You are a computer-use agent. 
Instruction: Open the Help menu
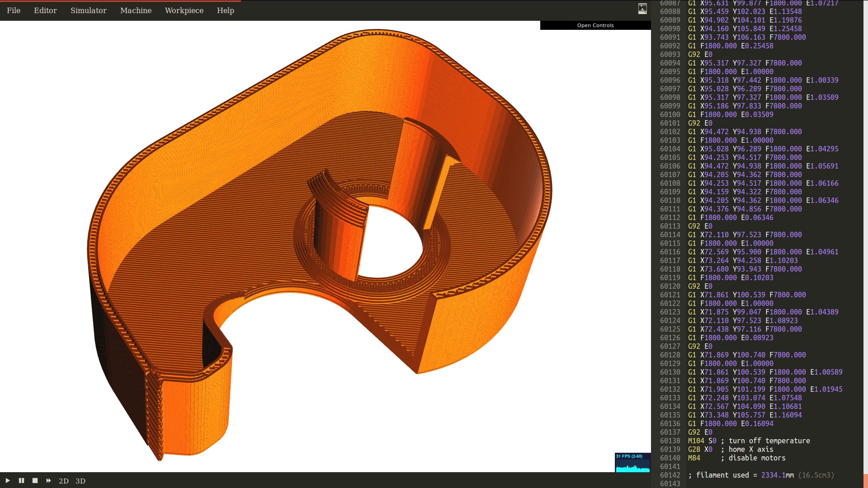[x=225, y=10]
